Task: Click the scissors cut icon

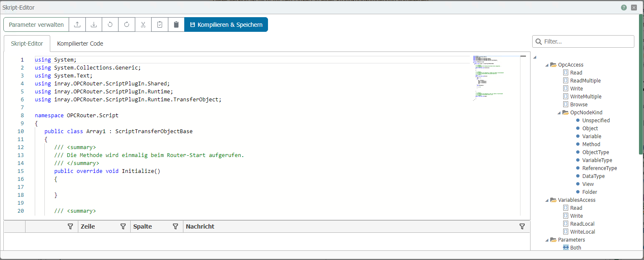Action: [143, 25]
